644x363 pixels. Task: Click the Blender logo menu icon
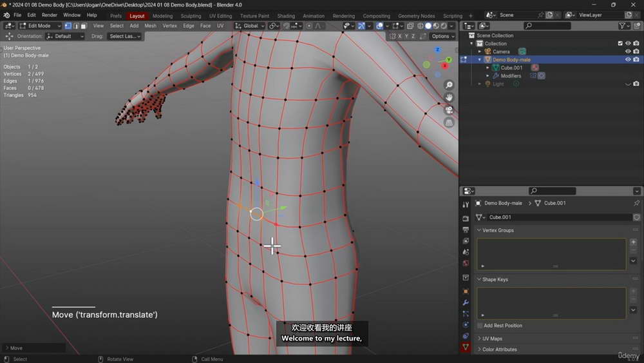[6, 15]
